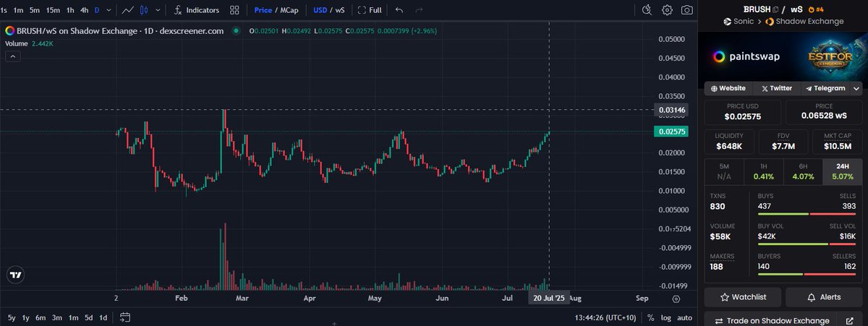868x326 pixels.
Task: Select the candlestick chart type icon
Action: [x=144, y=11]
